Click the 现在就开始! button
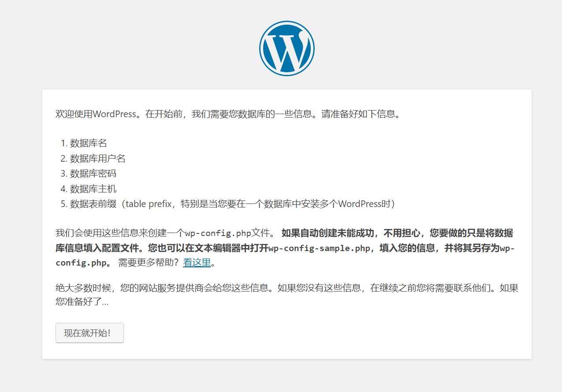The width and height of the screenshot is (562, 392). point(89,333)
